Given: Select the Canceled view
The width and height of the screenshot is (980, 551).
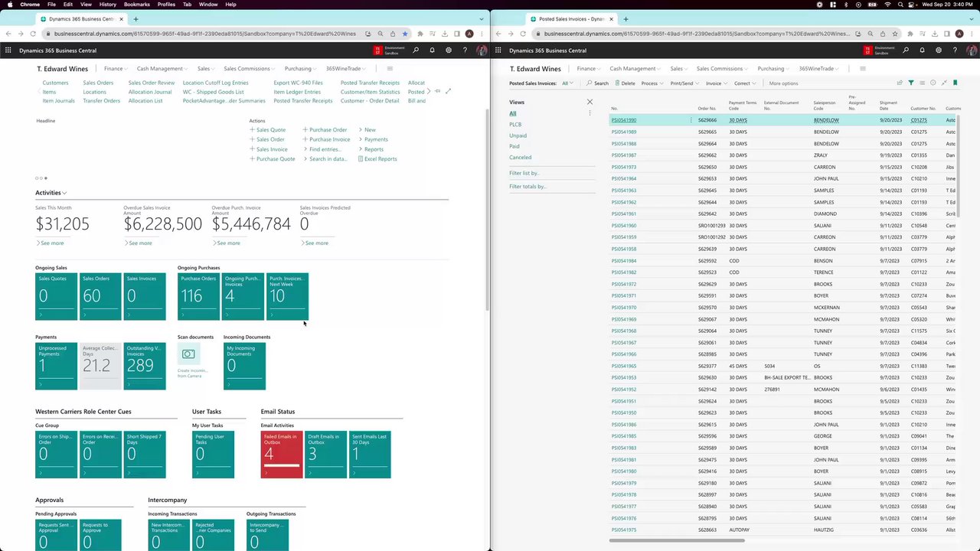Looking at the screenshot, I should click(520, 157).
